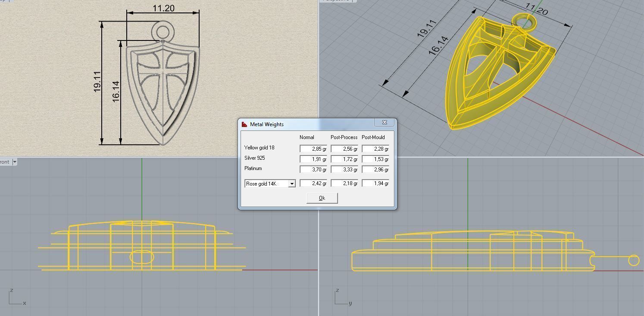Close the Metal Weights dialog
Viewport: 644px width, 316px height.
tap(385, 123)
